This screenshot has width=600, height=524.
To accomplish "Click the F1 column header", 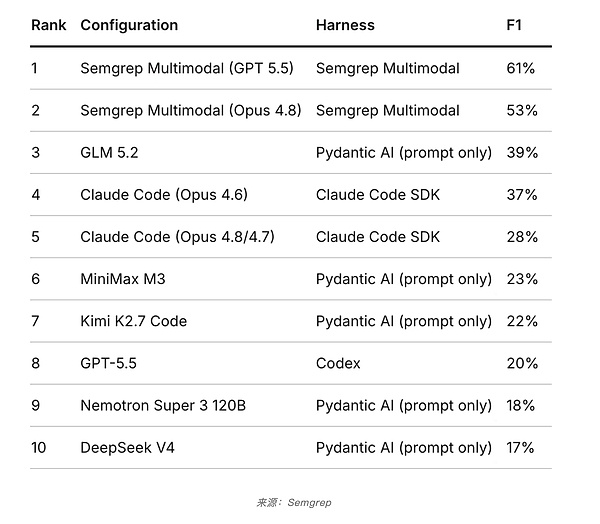I will 514,25.
